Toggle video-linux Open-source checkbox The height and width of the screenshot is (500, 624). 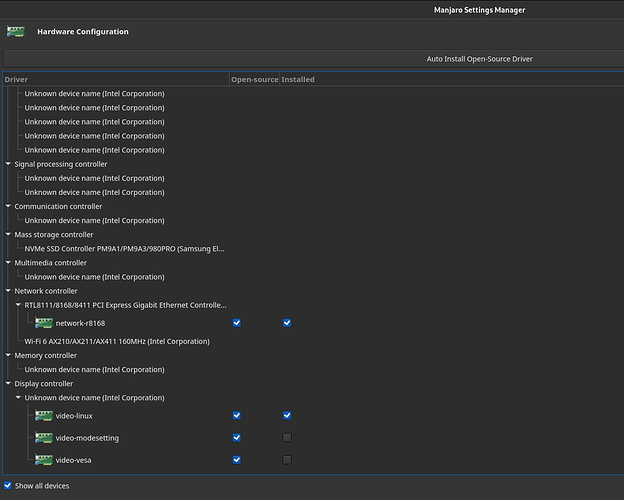pos(237,416)
